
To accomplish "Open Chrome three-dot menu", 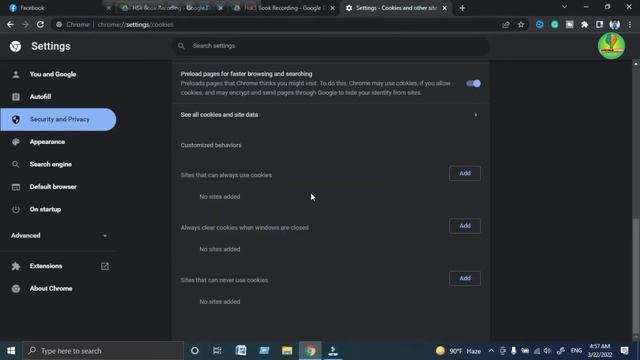I will click(x=630, y=24).
